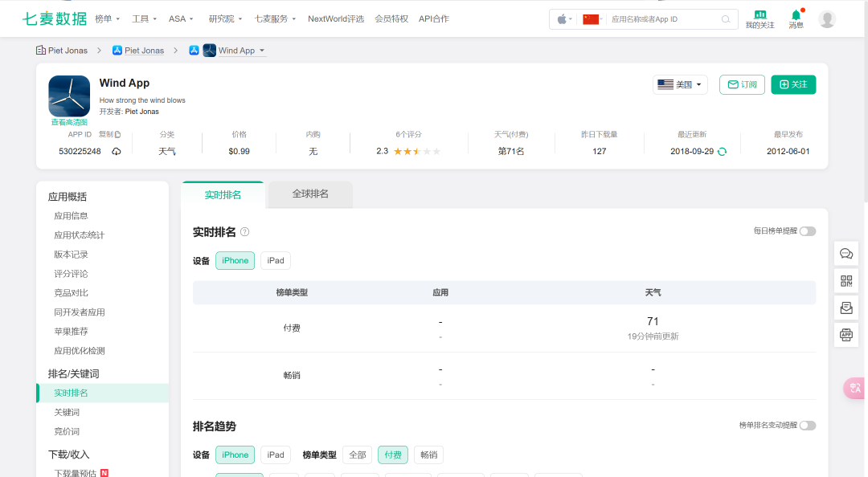Image resolution: width=868 pixels, height=477 pixels.
Task: Switch to 全球排名 tab
Action: [310, 194]
